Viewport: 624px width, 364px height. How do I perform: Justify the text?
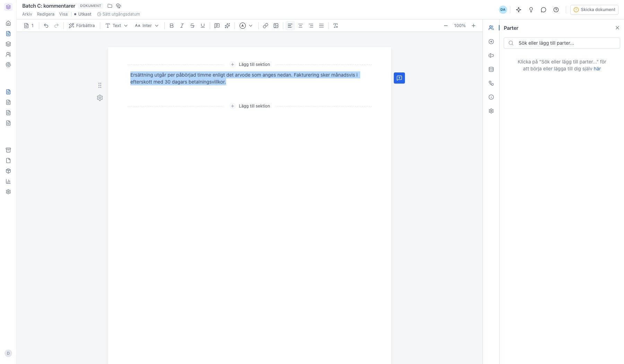coord(321,26)
